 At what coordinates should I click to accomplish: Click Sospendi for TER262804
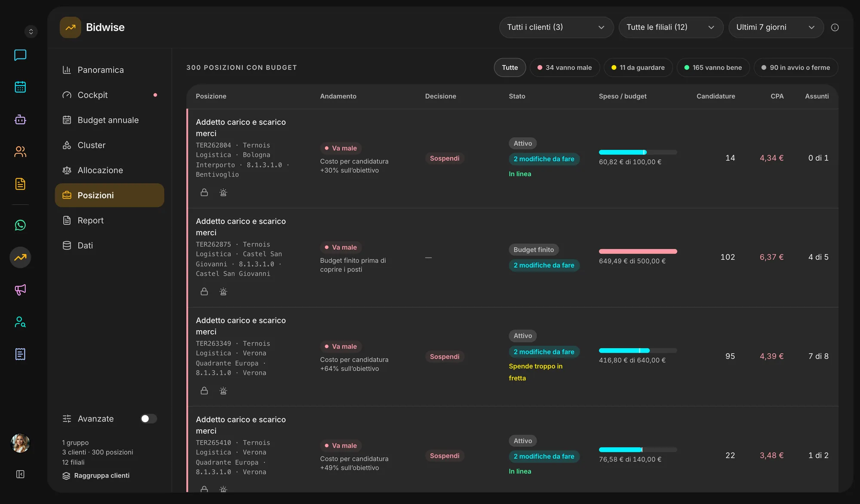[x=445, y=158]
